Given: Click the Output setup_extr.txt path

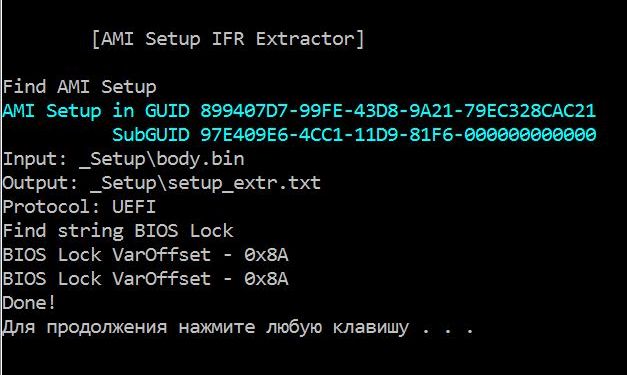Looking at the screenshot, I should 206,183.
